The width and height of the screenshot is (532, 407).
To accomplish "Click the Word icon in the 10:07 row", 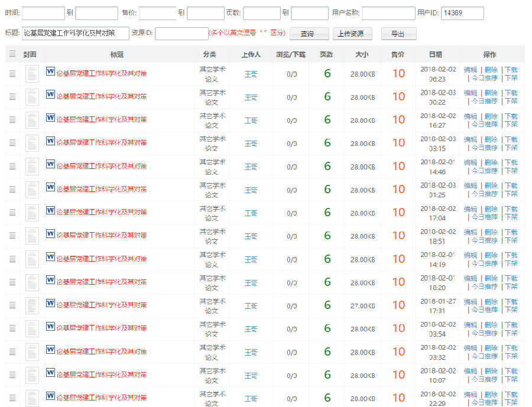I will pos(50,374).
